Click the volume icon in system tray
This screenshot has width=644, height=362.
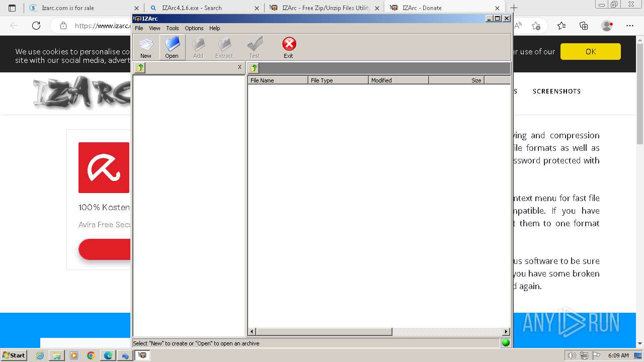(572, 355)
